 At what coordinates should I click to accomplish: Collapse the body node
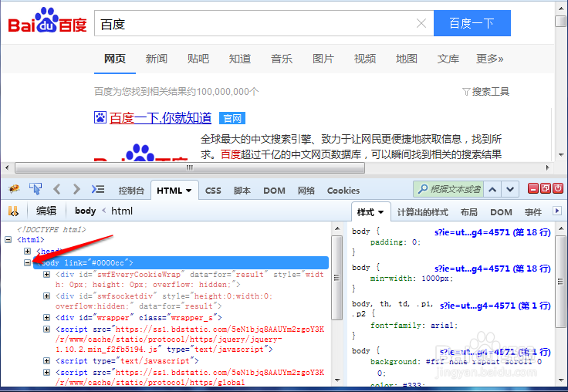[x=27, y=262]
